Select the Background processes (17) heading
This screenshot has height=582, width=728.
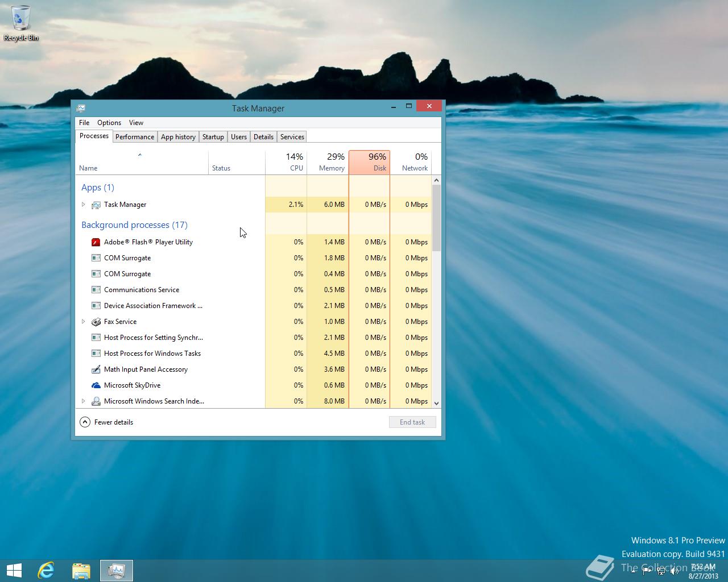point(134,225)
